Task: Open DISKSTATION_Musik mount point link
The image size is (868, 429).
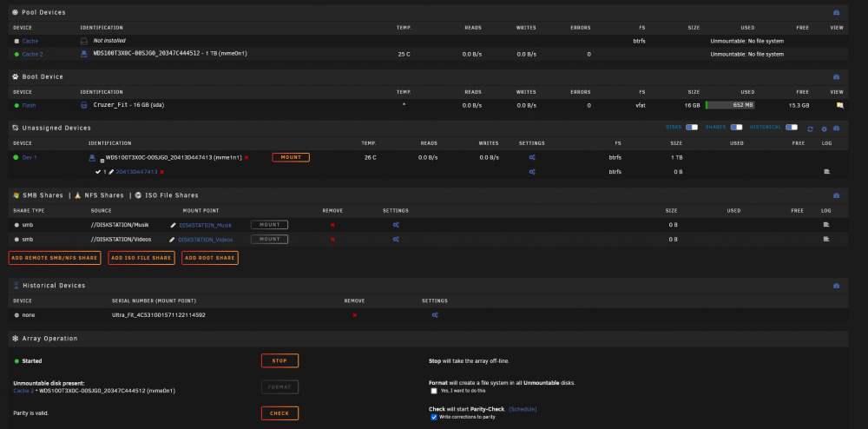Action: (206, 225)
